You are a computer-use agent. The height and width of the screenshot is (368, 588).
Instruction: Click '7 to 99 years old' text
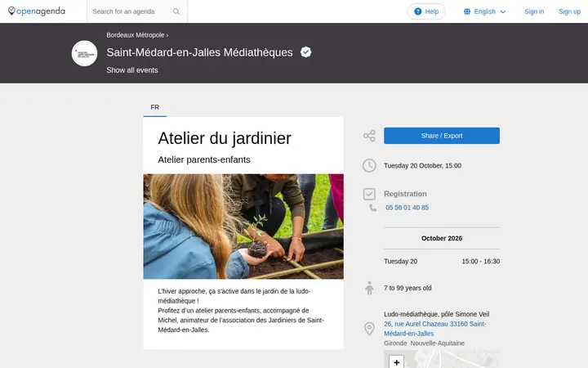[x=408, y=288]
